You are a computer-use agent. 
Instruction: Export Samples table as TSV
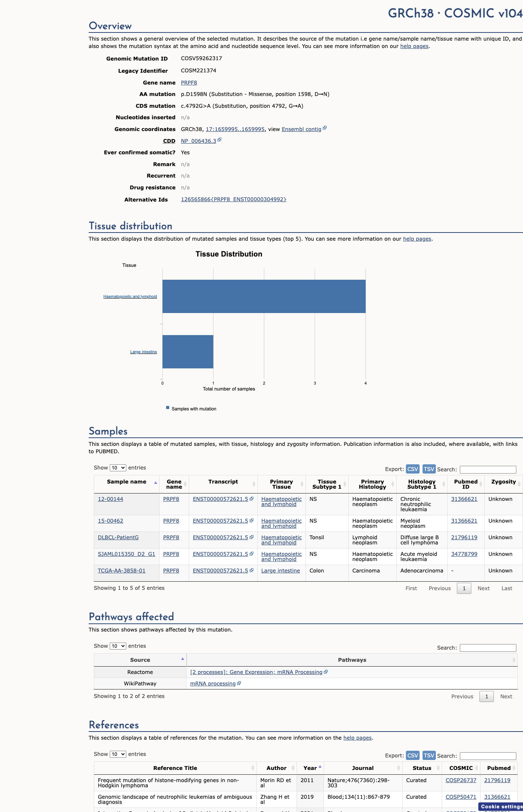(x=429, y=469)
